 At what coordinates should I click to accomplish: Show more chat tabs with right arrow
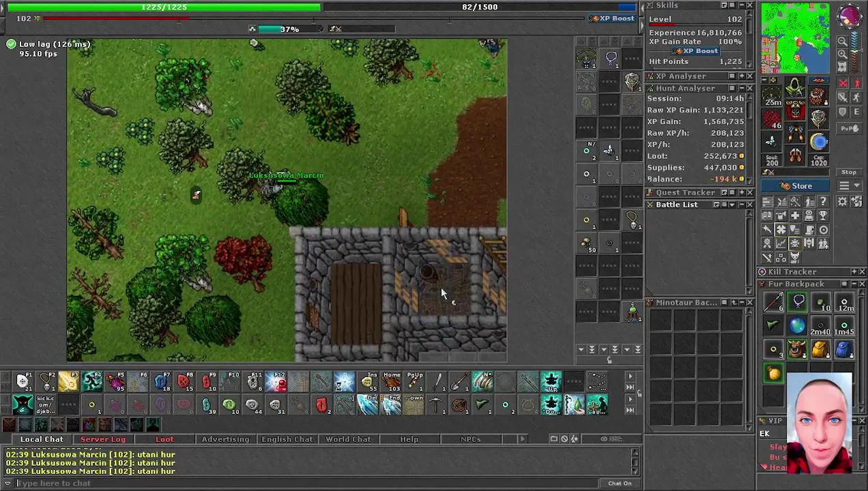click(x=523, y=439)
